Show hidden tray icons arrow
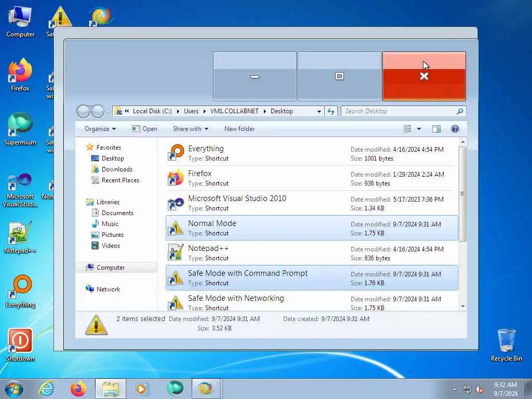 454,390
